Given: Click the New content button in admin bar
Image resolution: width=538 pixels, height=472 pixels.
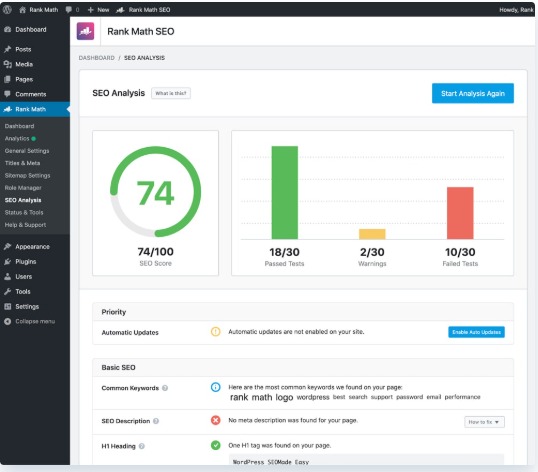Looking at the screenshot, I should (x=98, y=10).
